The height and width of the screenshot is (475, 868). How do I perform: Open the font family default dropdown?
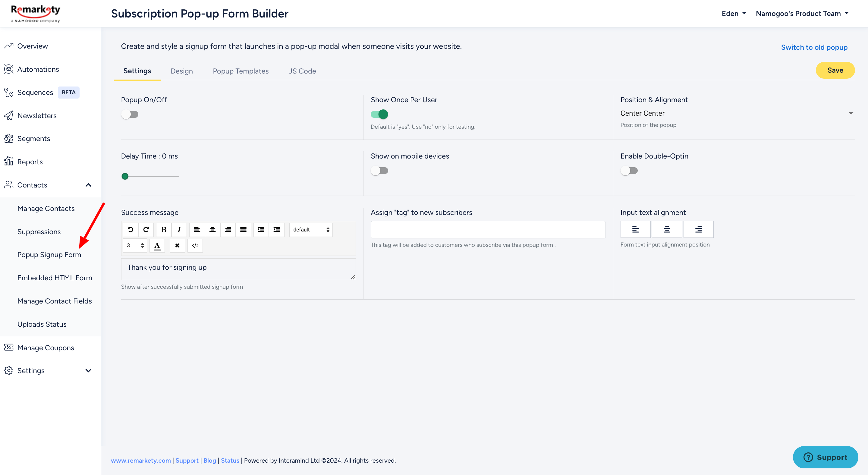[x=311, y=230]
